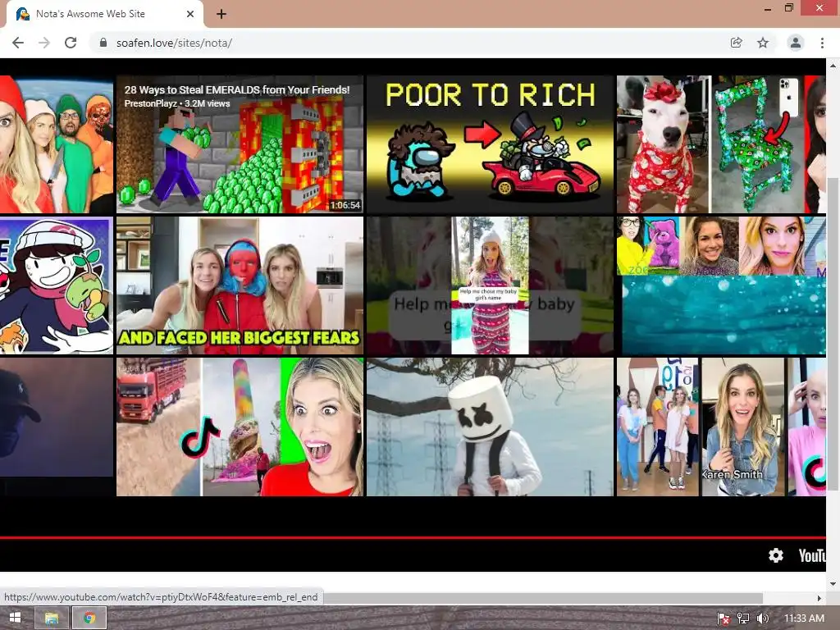The image size is (840, 630).
Task: Click the red video progress bar
Action: 413,537
